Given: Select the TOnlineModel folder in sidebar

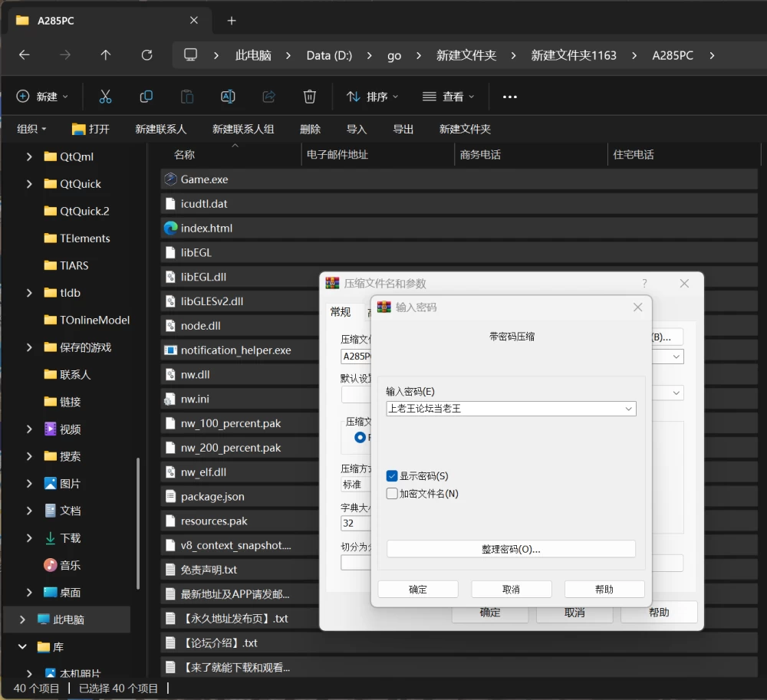Looking at the screenshot, I should (x=87, y=320).
